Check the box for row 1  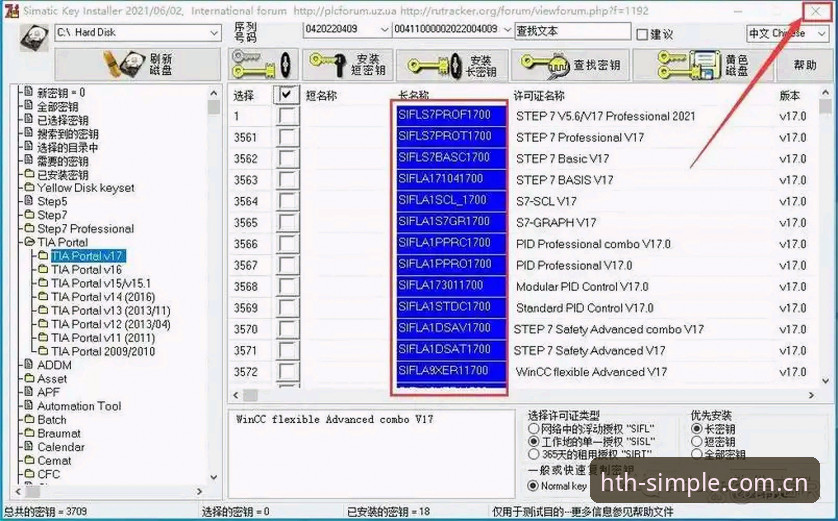click(287, 116)
